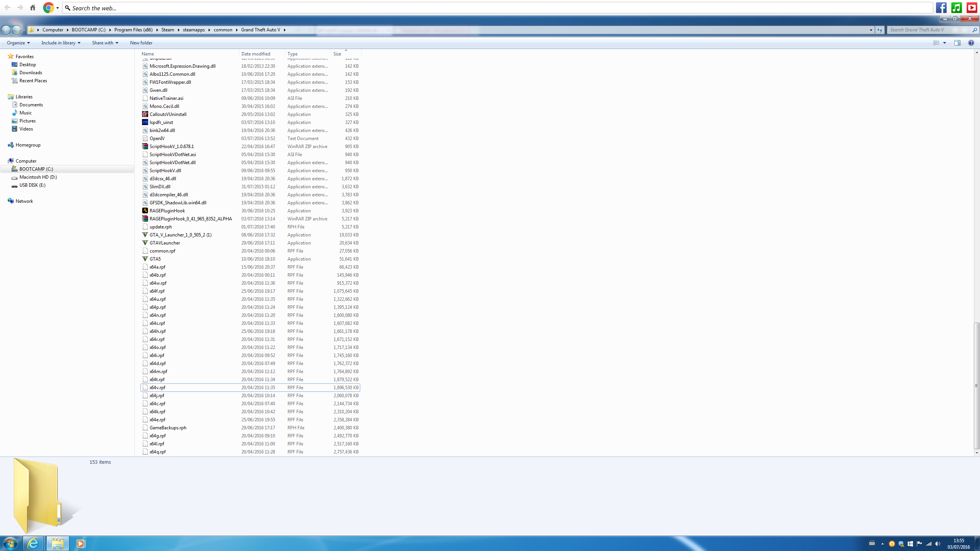
Task: Click the ScriptHookV_1.0.678.1 WinRAR archive icon
Action: [x=145, y=146]
